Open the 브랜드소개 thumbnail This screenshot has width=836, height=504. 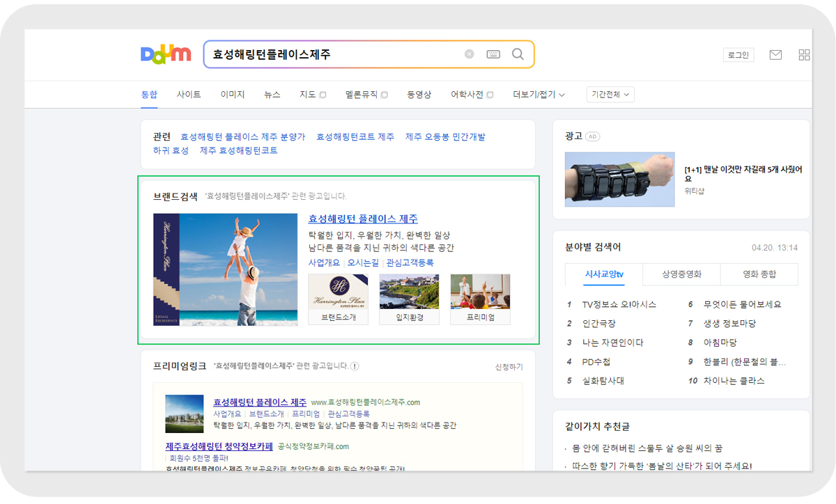tap(338, 299)
